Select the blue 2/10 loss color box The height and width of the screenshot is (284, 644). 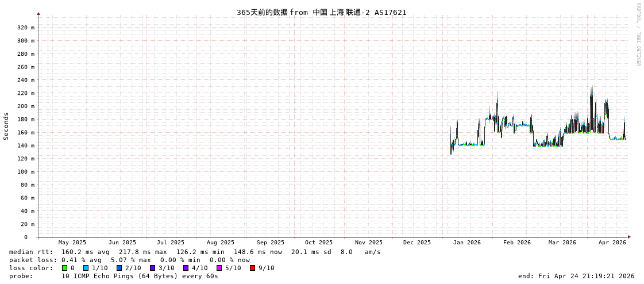tap(119, 268)
